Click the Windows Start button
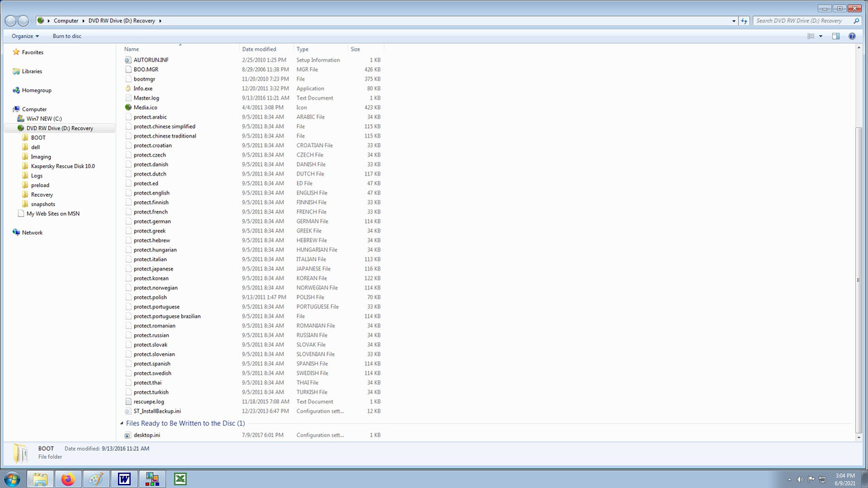This screenshot has height=488, width=868. [12, 479]
